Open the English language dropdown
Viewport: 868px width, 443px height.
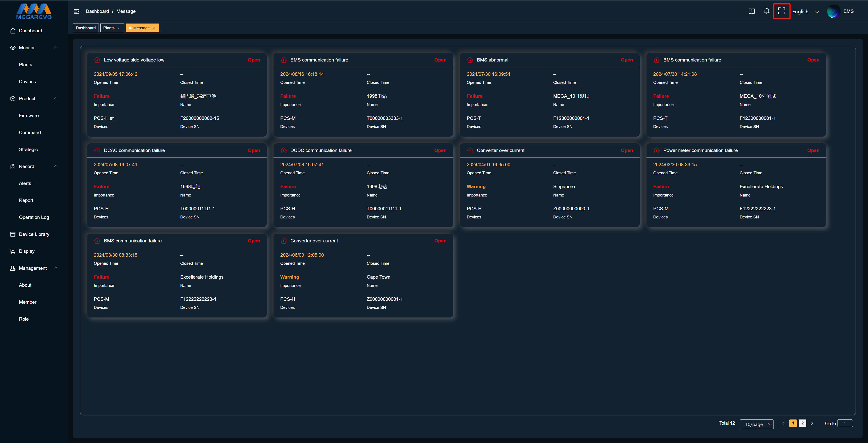[805, 12]
